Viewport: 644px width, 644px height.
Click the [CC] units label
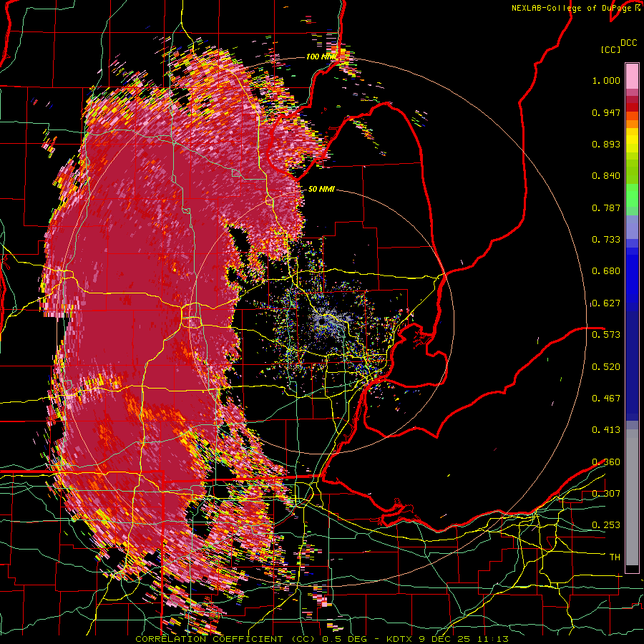610,49
